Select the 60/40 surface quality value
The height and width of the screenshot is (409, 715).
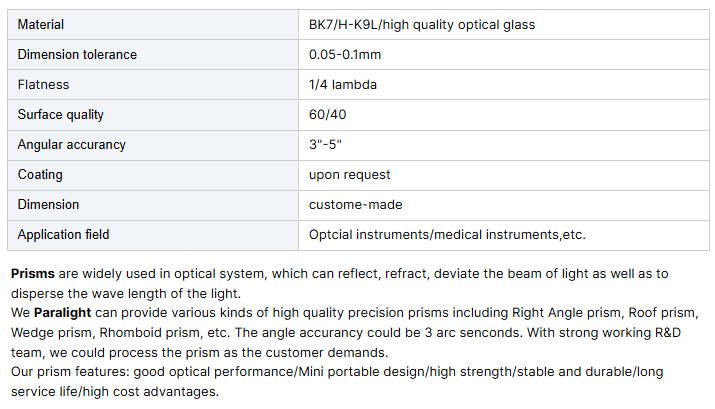tap(327, 114)
